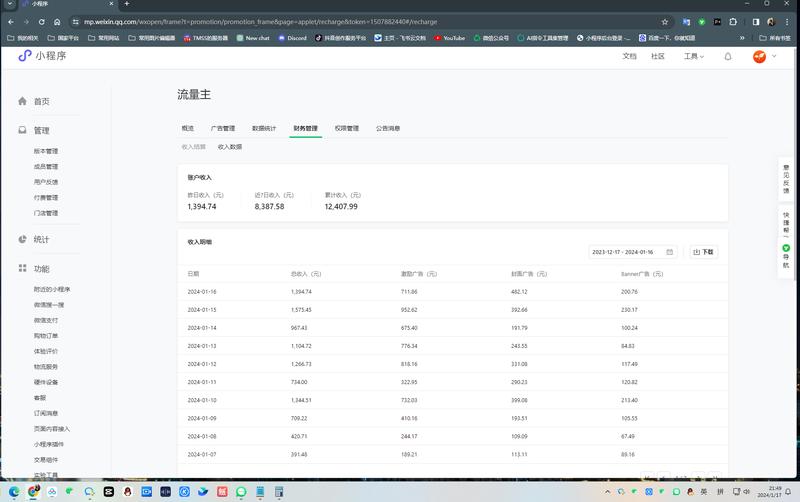Open the browser home button
The image size is (800, 502).
57,22
